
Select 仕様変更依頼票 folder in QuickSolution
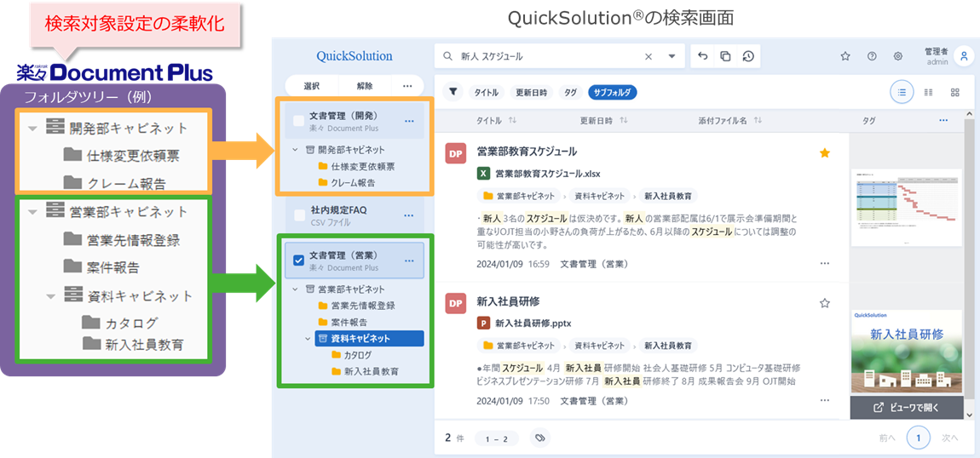coord(356,167)
